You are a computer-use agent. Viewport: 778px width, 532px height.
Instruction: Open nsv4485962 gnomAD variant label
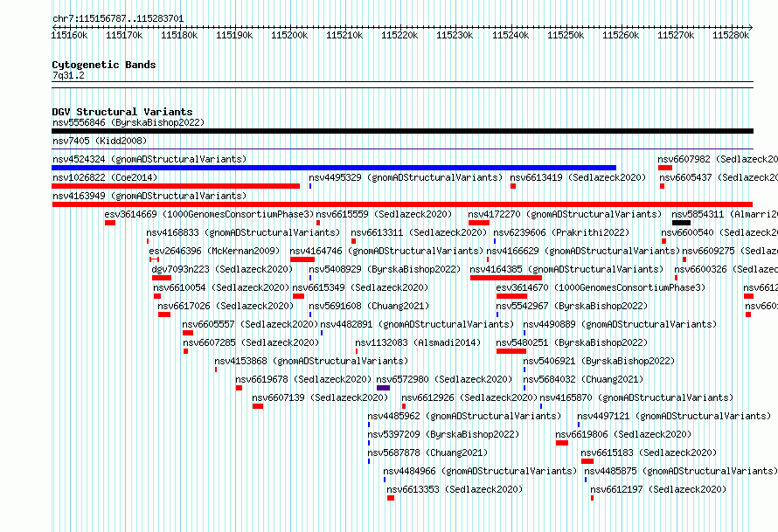pyautogui.click(x=464, y=416)
